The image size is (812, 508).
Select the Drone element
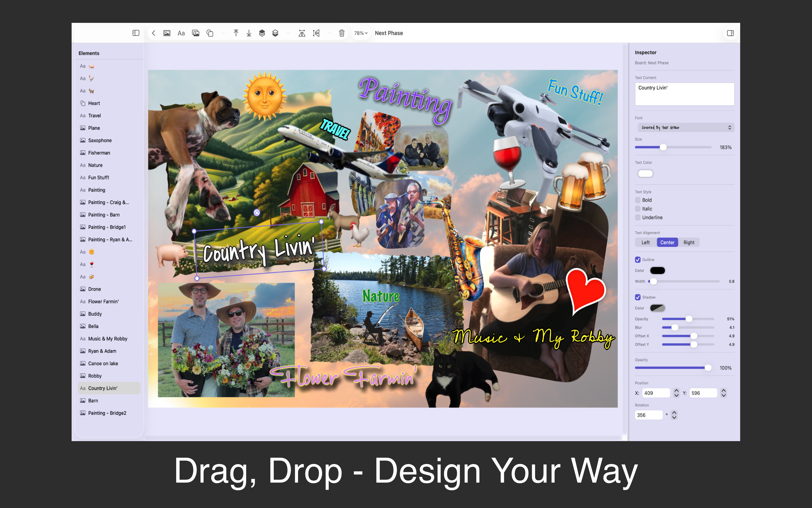(x=109, y=289)
